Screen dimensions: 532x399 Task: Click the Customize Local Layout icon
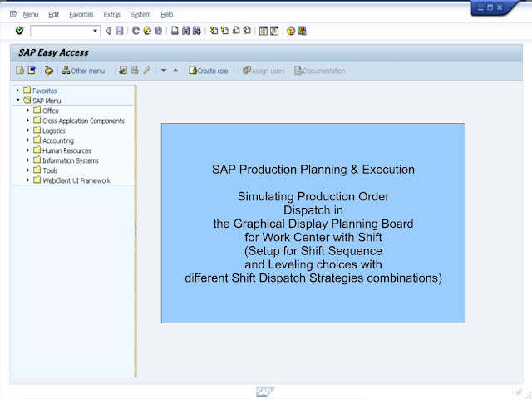302,32
